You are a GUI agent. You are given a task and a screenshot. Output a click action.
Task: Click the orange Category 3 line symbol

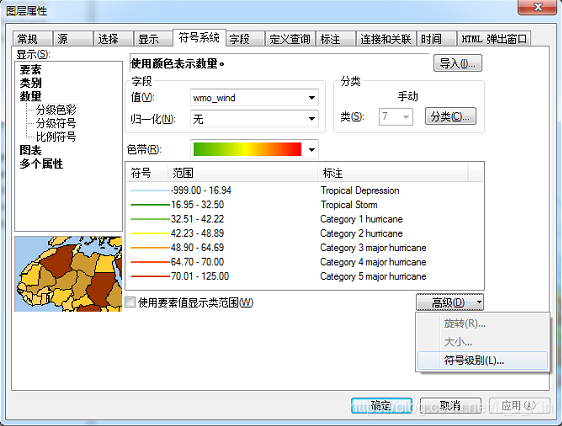(x=150, y=248)
